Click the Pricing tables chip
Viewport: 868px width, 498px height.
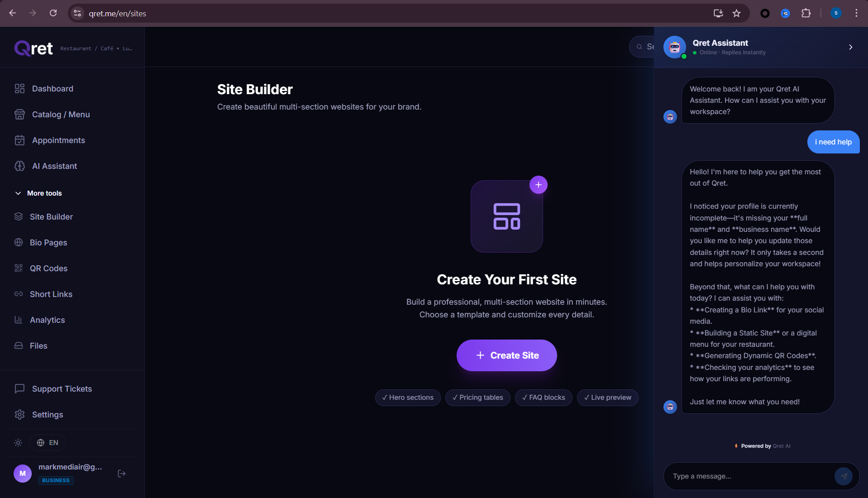[478, 397]
